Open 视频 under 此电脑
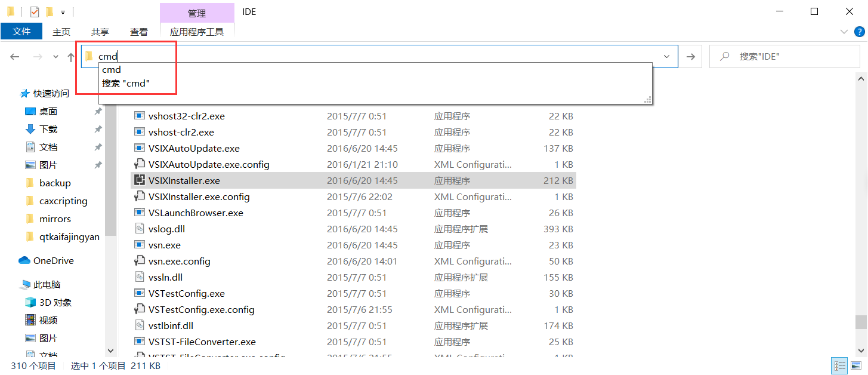 (48, 321)
